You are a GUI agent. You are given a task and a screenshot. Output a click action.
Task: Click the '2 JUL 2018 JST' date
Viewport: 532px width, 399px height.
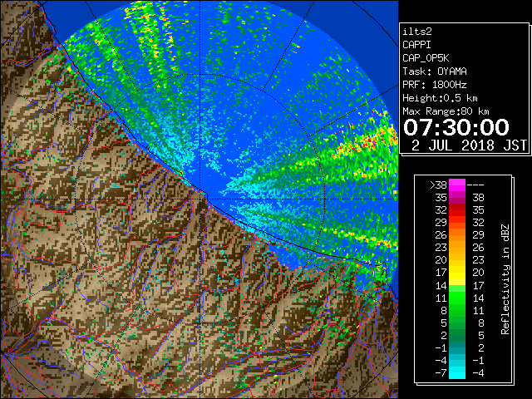point(469,145)
